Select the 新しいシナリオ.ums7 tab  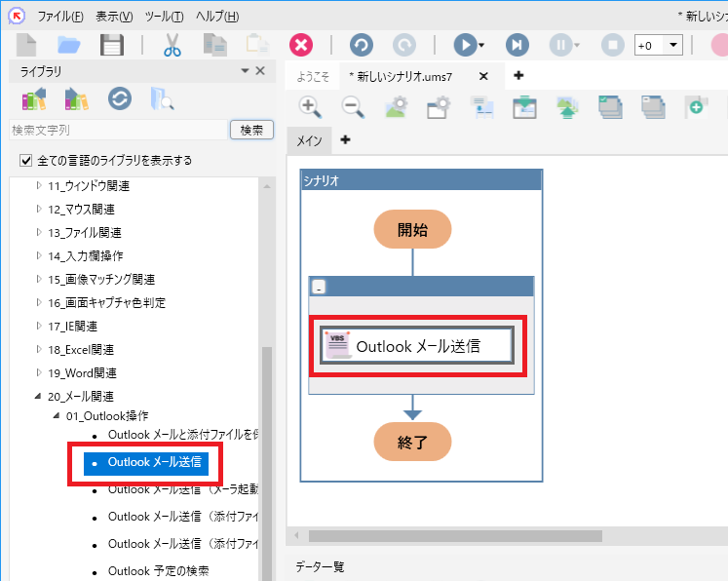click(x=401, y=77)
